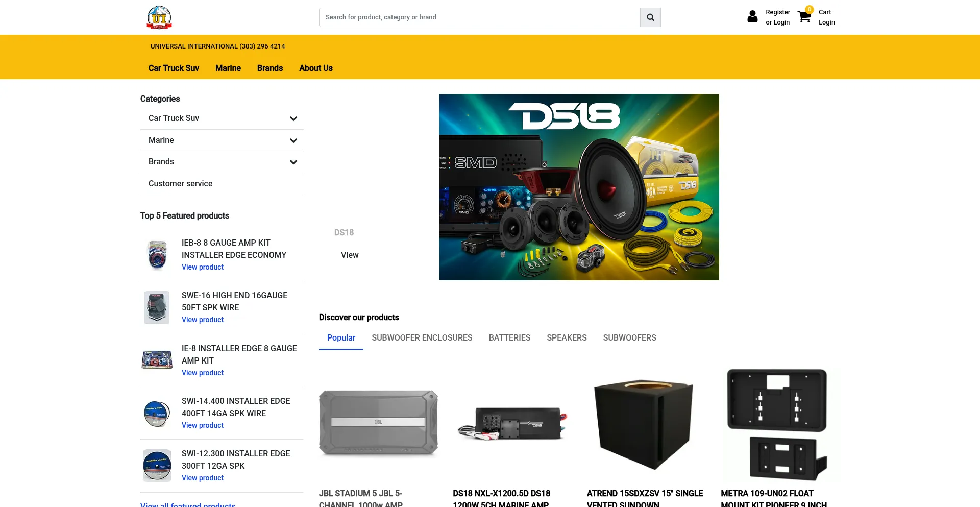
Task: Click JBL Stadium 5 amplifier image
Action: 378,423
